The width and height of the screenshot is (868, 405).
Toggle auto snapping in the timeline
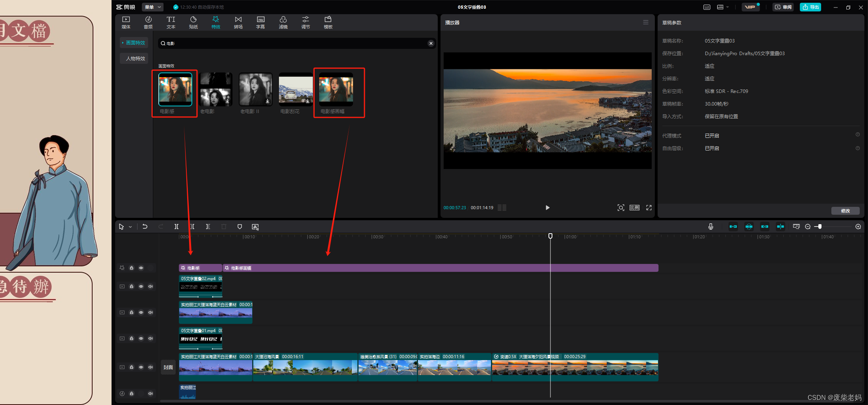pyautogui.click(x=749, y=227)
